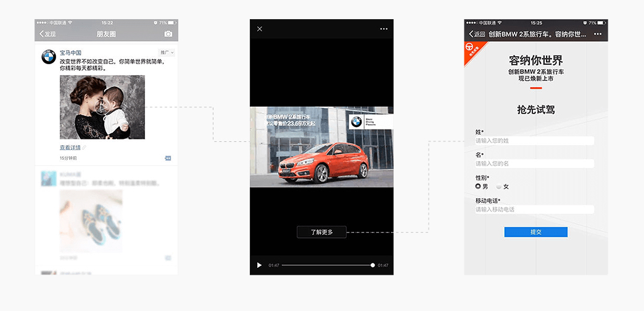
Task: Close the video player with X
Action: 260,29
